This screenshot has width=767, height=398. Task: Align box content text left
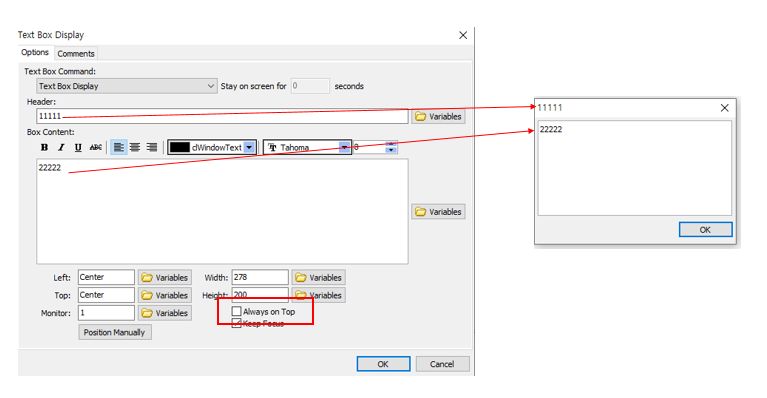tap(118, 147)
